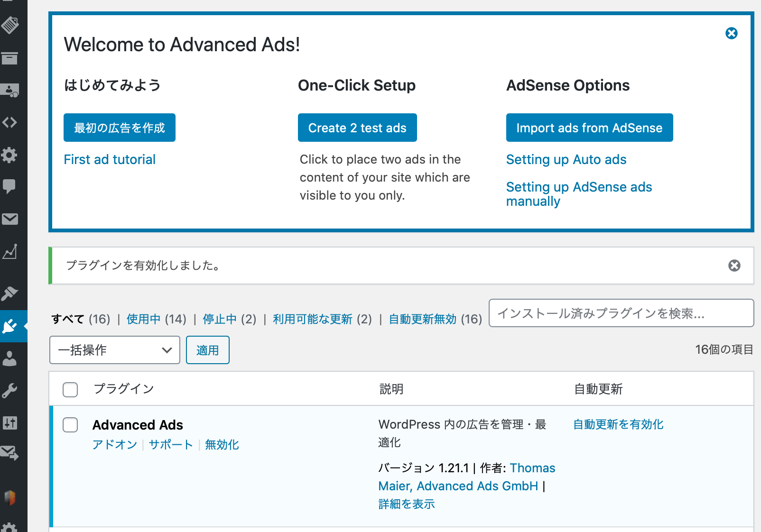Click Import ads from AdSense button
This screenshot has height=532, width=761.
[589, 128]
